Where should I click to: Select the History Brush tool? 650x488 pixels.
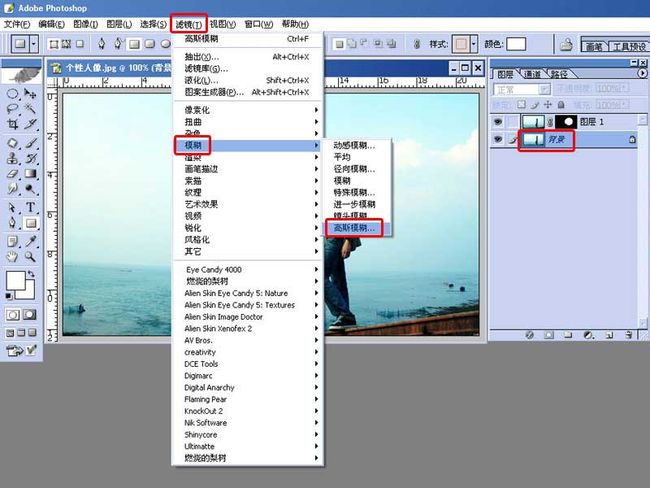click(x=30, y=158)
